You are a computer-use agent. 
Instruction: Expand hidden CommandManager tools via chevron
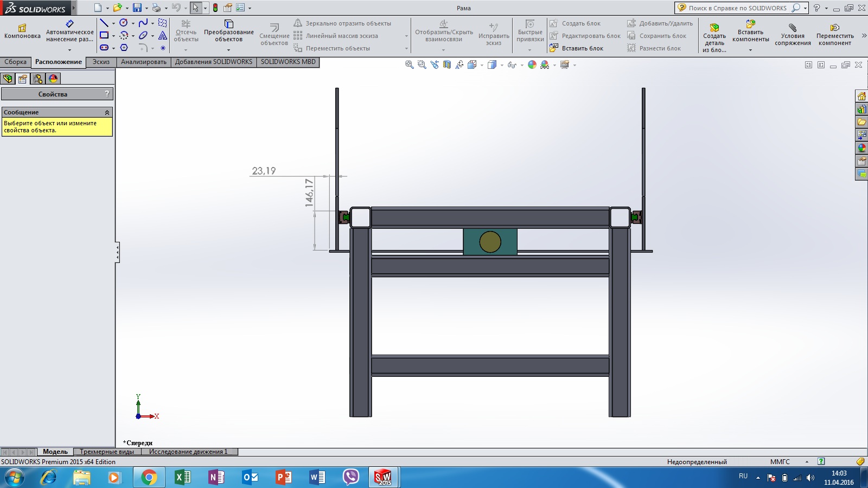(864, 36)
